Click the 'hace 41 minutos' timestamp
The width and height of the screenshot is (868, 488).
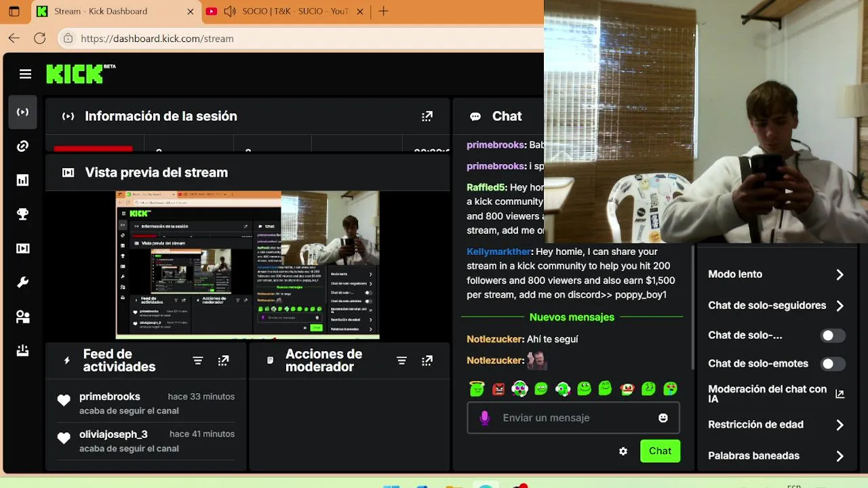(x=202, y=434)
